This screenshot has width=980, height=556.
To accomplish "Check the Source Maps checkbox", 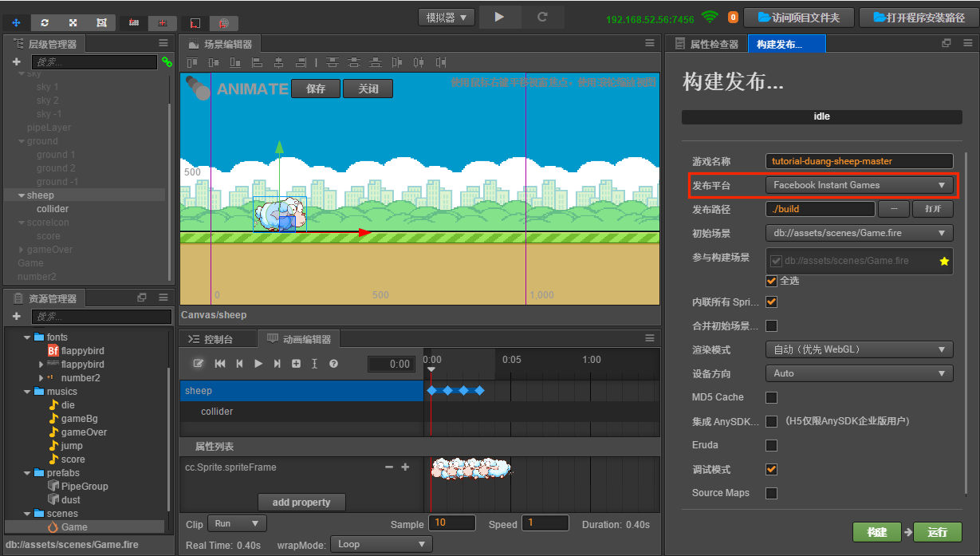I will coord(770,493).
